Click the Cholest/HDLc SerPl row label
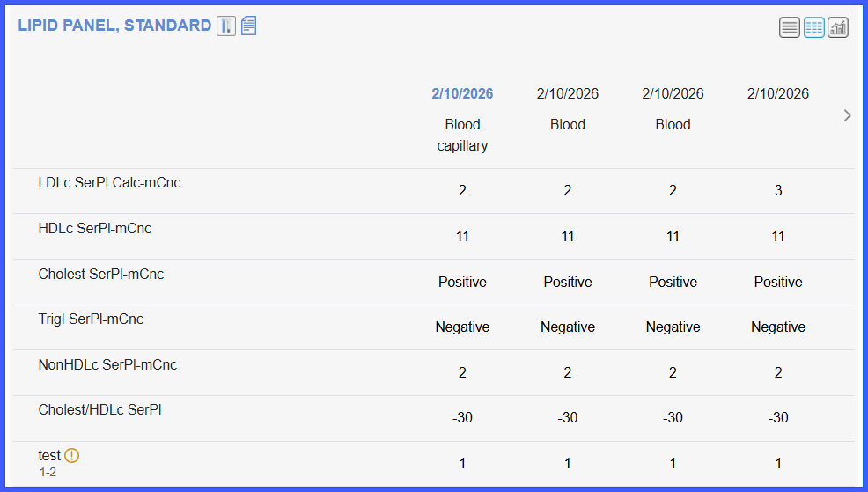 coord(99,409)
